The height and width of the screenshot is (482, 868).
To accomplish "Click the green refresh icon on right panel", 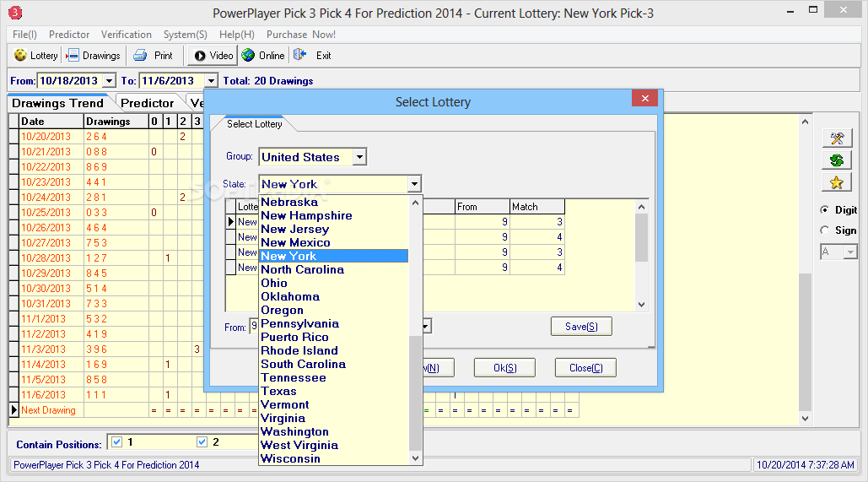I will [x=837, y=160].
